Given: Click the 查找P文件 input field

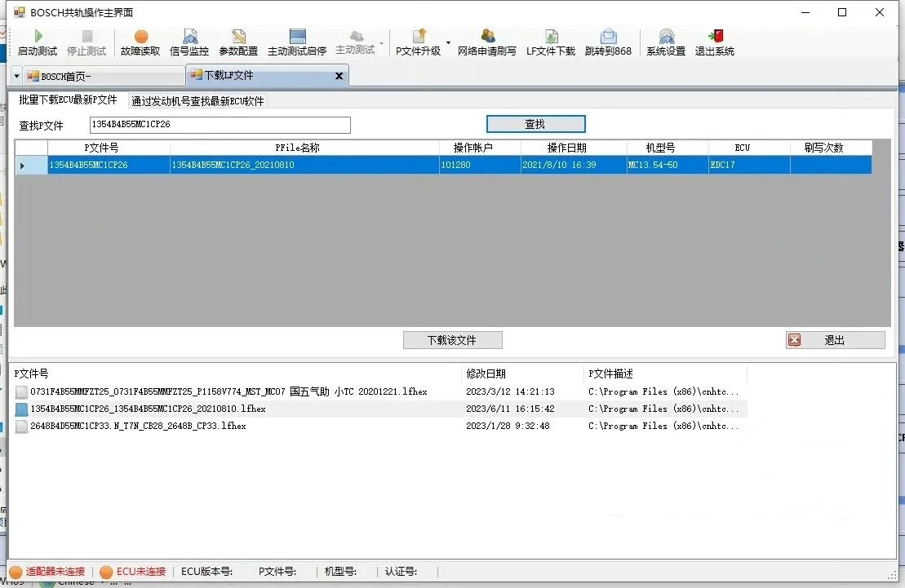Looking at the screenshot, I should click(x=220, y=125).
